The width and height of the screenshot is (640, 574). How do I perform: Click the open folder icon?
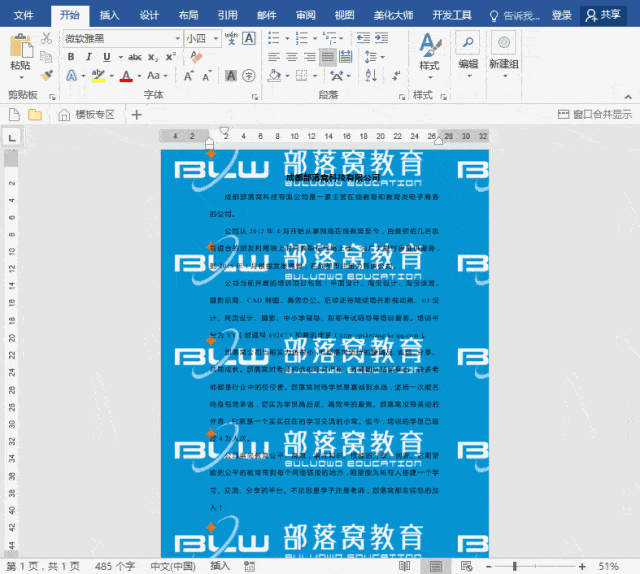[x=35, y=115]
